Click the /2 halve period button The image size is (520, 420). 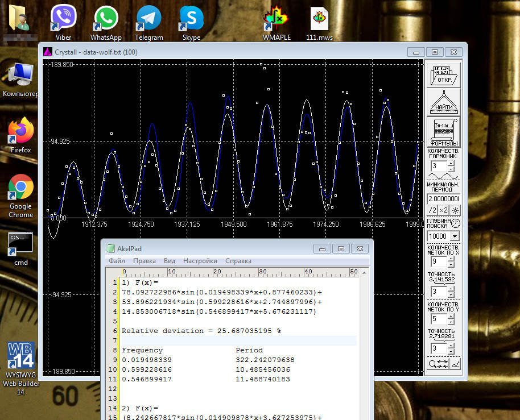432,210
